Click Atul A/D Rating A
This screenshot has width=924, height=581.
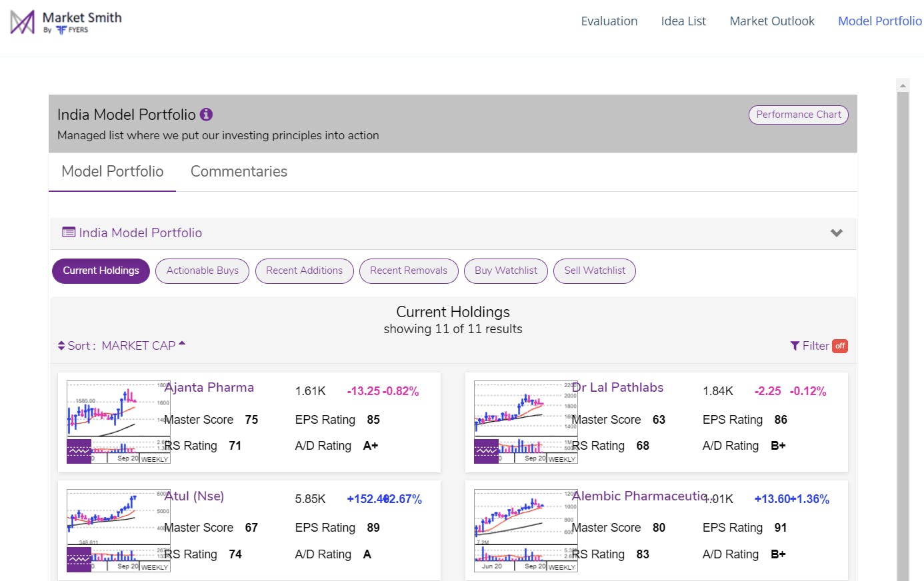click(367, 554)
